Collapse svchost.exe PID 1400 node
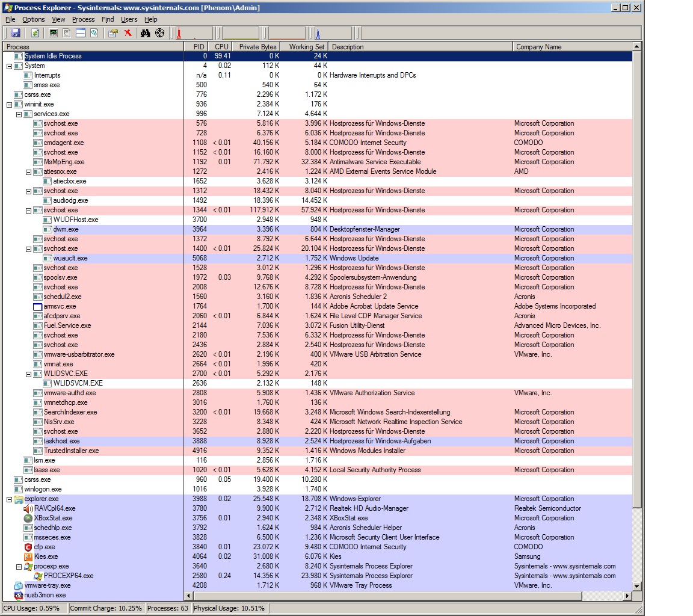The height and width of the screenshot is (616, 693). pos(28,249)
